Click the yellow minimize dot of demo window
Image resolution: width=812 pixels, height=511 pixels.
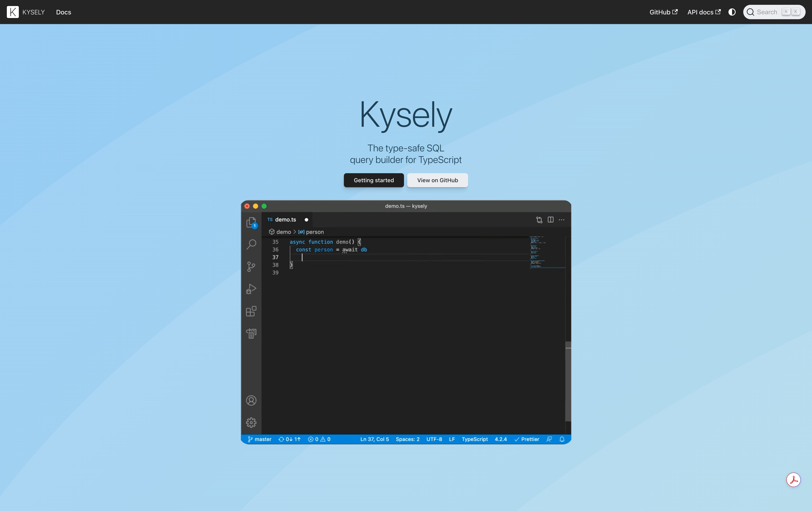point(256,206)
